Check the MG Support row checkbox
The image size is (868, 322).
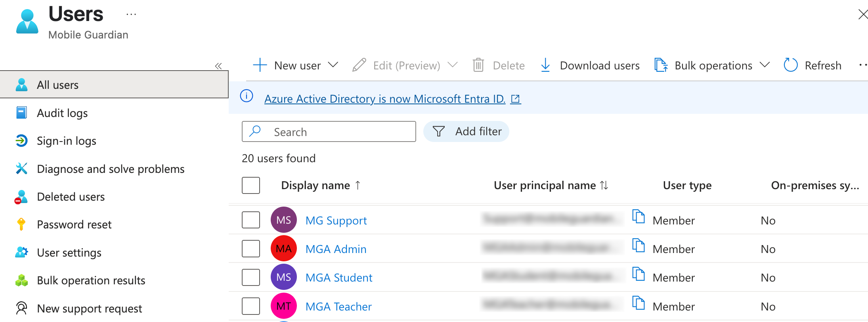pos(251,220)
